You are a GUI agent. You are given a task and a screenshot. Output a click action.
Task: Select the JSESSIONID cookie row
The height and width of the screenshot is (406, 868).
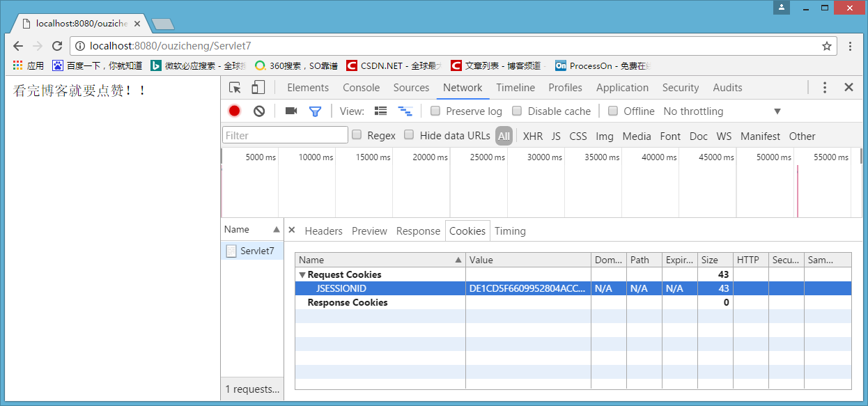(x=573, y=288)
